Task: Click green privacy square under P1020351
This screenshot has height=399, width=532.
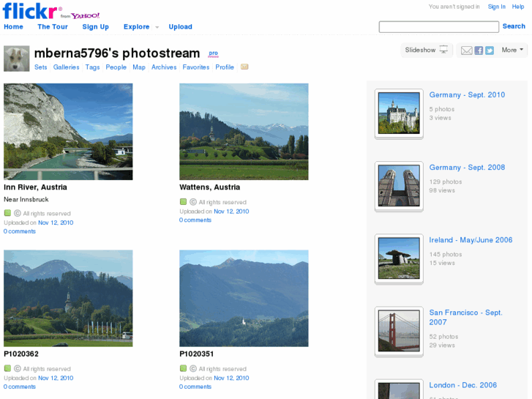Action: click(183, 368)
